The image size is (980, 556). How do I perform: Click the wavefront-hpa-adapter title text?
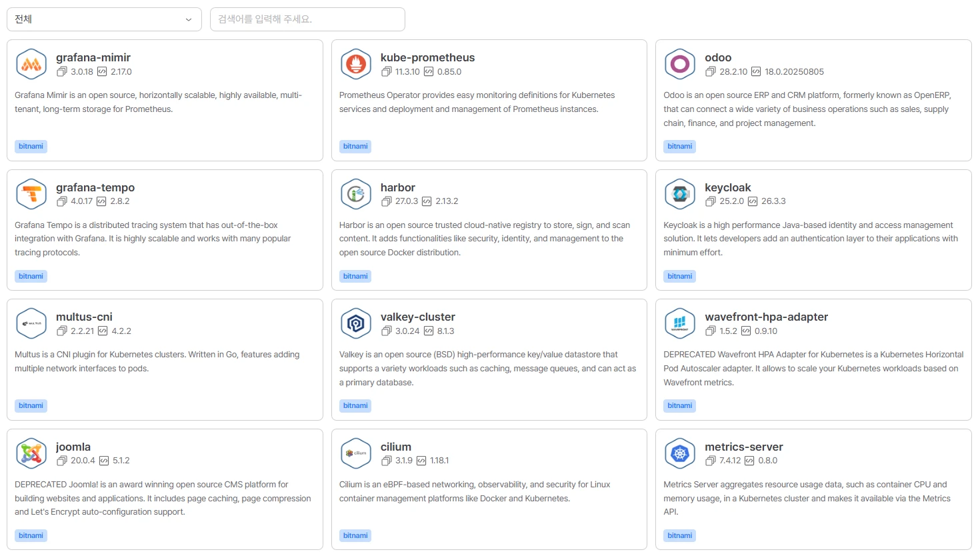(x=767, y=317)
